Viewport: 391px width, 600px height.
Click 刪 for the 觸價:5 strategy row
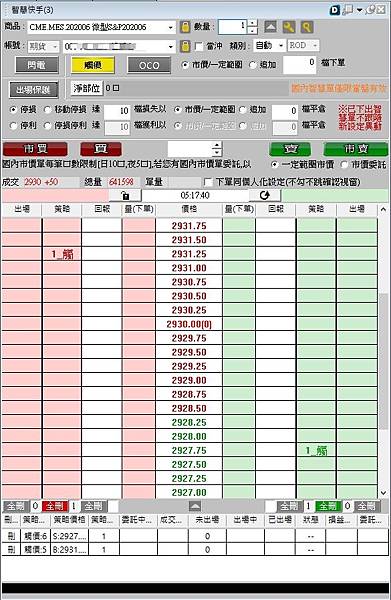pyautogui.click(x=11, y=550)
